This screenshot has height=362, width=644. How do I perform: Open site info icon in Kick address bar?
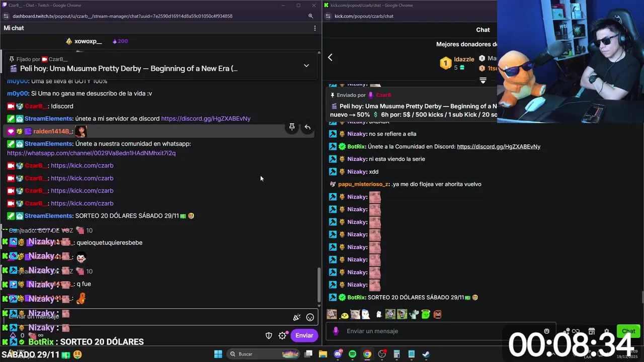pos(328,16)
